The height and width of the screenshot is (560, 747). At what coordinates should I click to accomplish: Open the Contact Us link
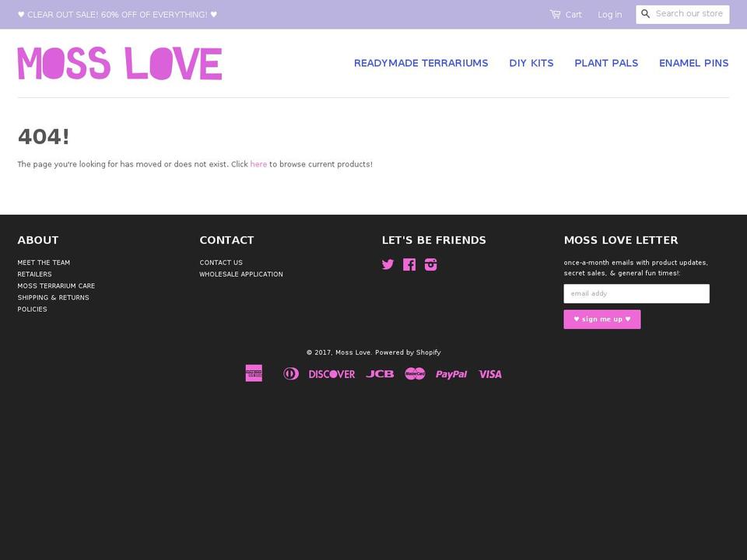click(x=221, y=262)
